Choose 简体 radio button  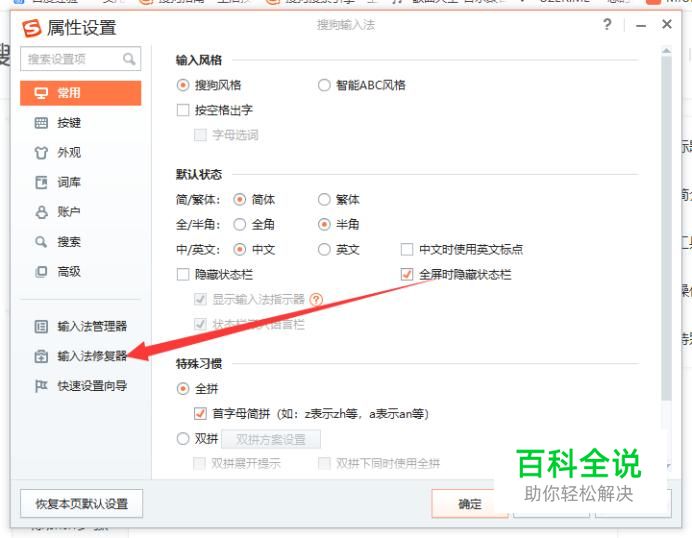[239, 200]
